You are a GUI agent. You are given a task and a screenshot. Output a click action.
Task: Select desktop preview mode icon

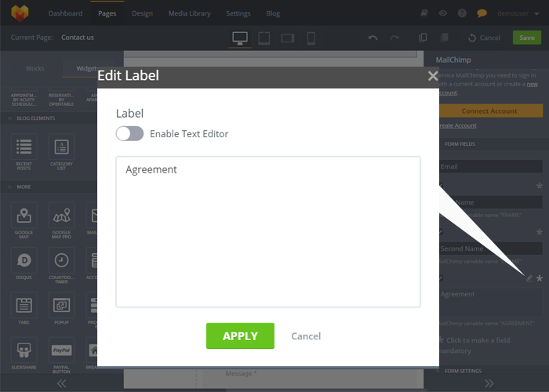click(x=240, y=38)
